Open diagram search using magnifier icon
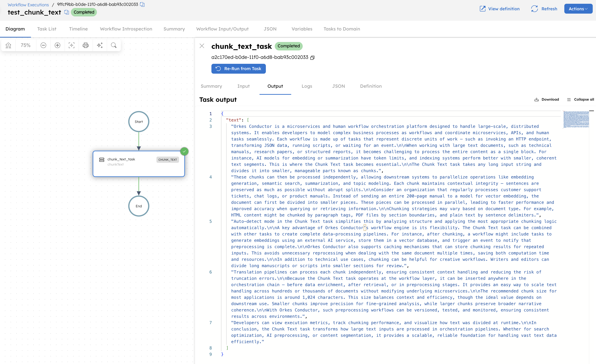This screenshot has height=364, width=596. point(114,45)
